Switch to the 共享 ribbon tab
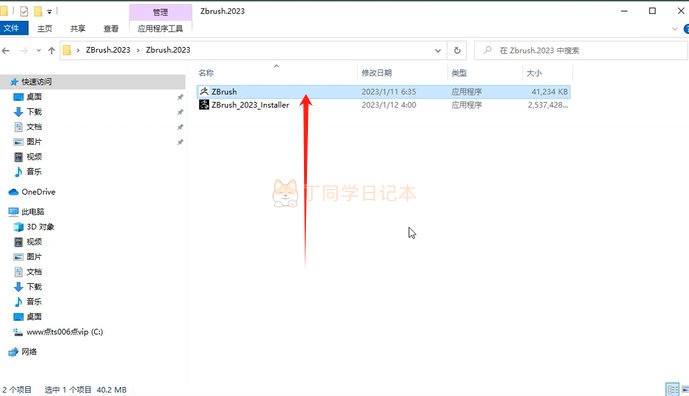 (x=78, y=29)
